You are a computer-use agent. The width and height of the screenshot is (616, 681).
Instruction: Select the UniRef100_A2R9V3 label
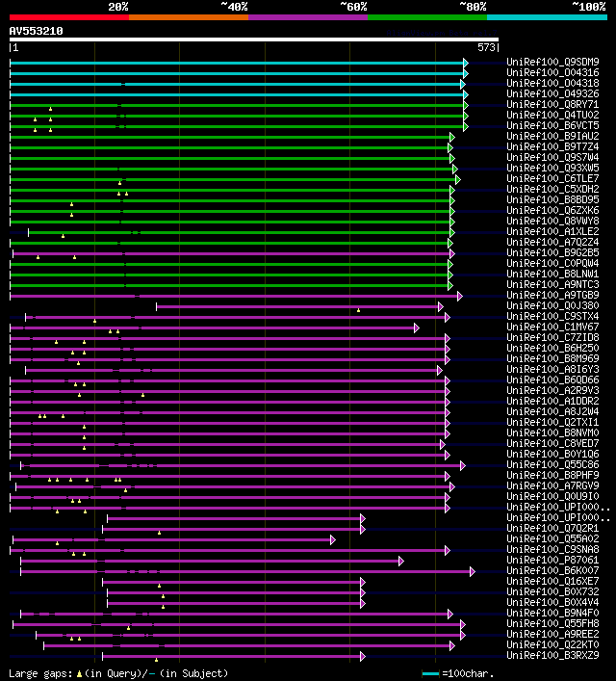tap(552, 390)
